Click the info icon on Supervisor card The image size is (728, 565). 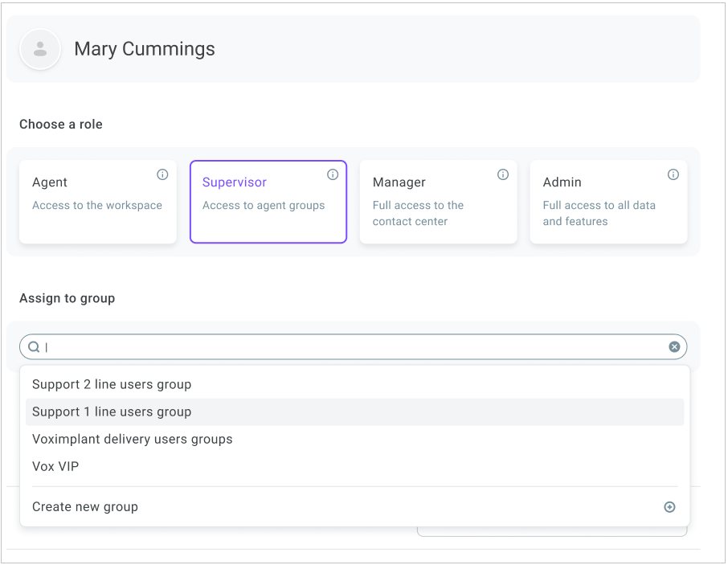point(333,174)
